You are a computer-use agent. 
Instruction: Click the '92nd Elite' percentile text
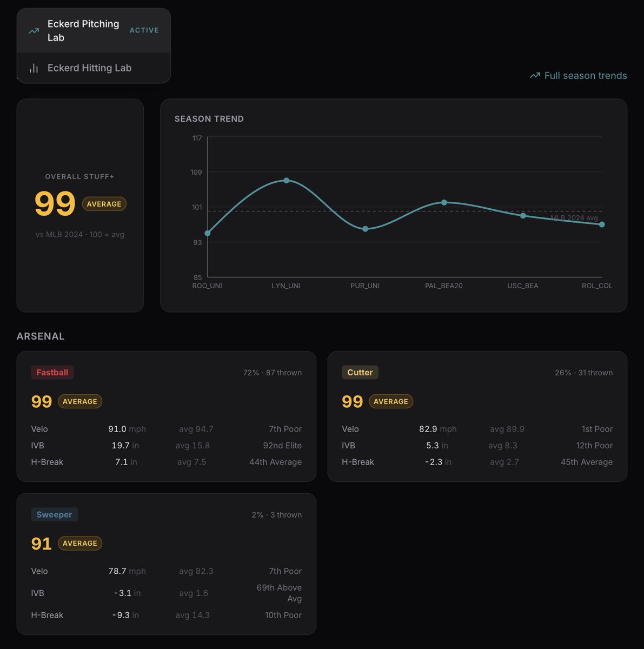pos(282,446)
